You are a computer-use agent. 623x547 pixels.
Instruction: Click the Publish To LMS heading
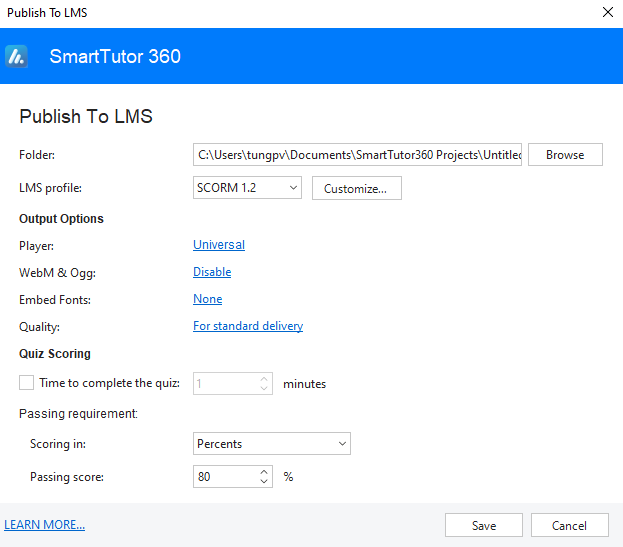86,116
